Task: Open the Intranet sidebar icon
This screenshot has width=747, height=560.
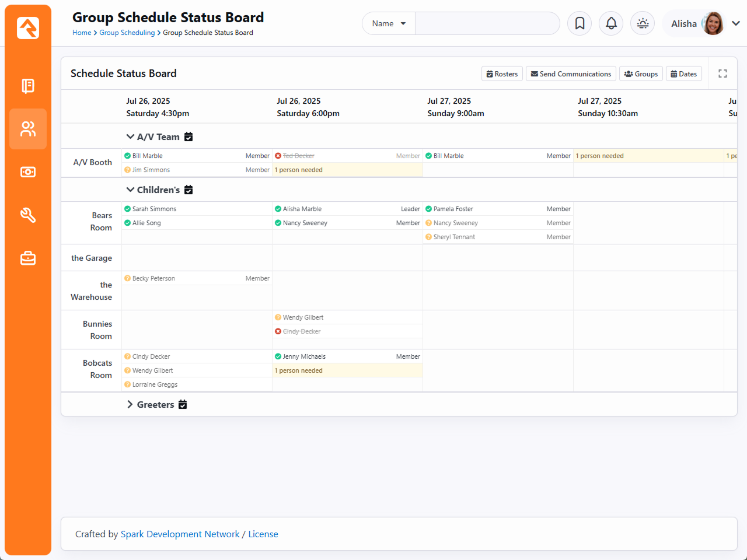Action: (28, 86)
